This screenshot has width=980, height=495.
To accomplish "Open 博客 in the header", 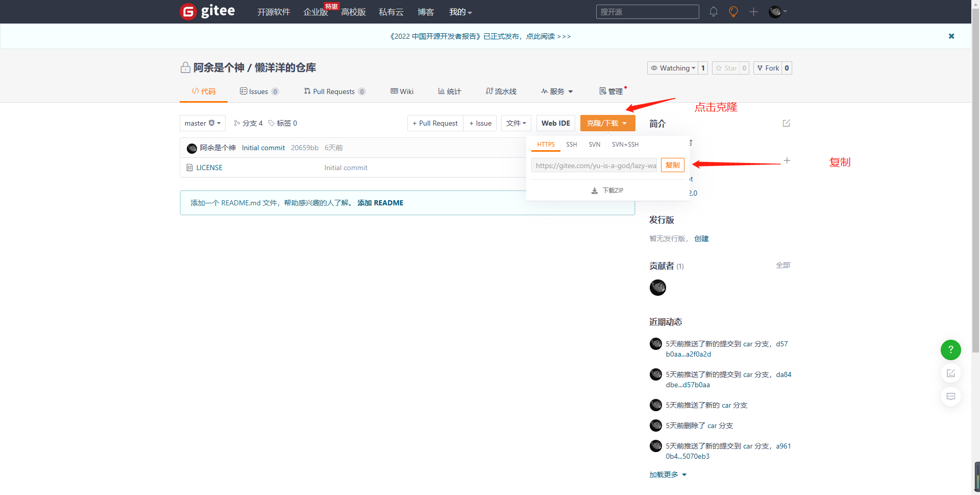I will pos(426,12).
